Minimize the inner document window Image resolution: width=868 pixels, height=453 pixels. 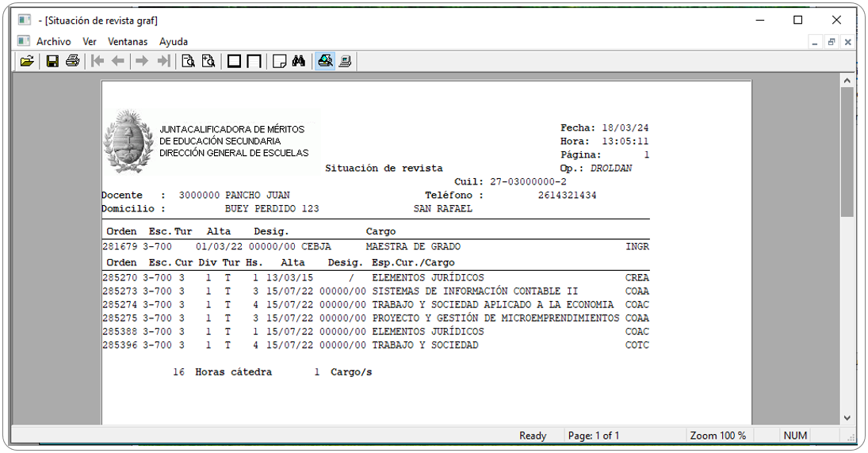tap(815, 42)
